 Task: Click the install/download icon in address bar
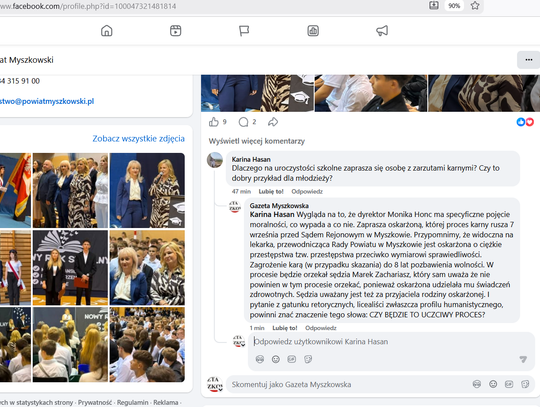click(434, 5)
